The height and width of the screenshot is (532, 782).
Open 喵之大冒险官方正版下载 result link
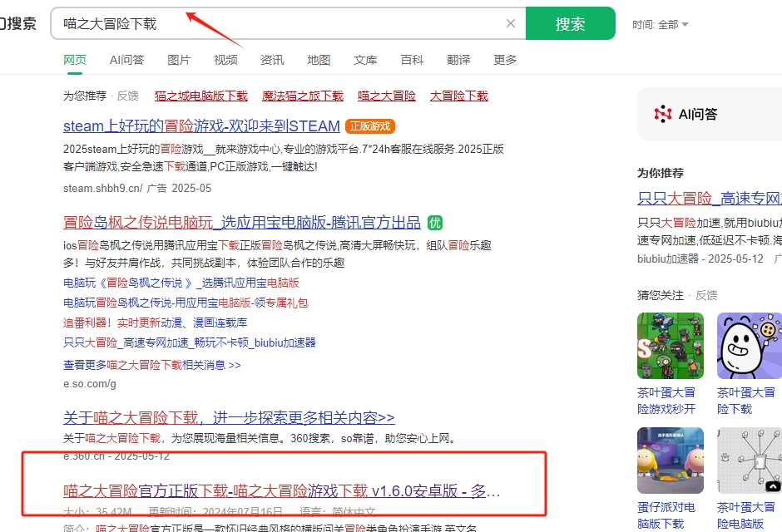(x=282, y=490)
